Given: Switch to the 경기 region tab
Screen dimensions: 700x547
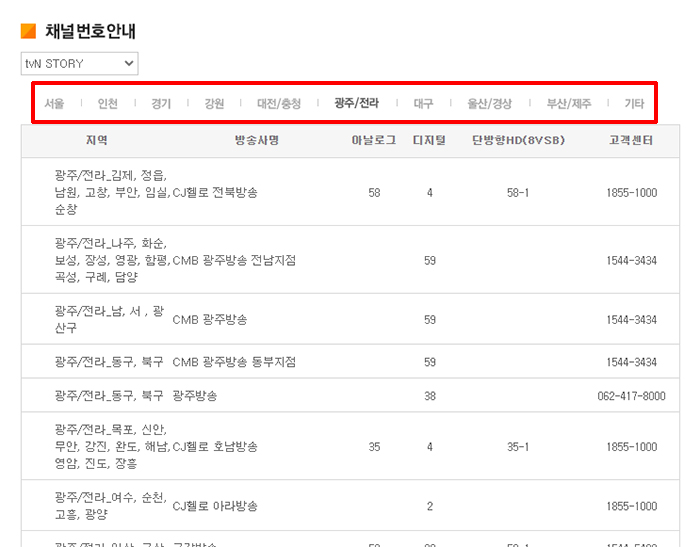Looking at the screenshot, I should (x=161, y=104).
